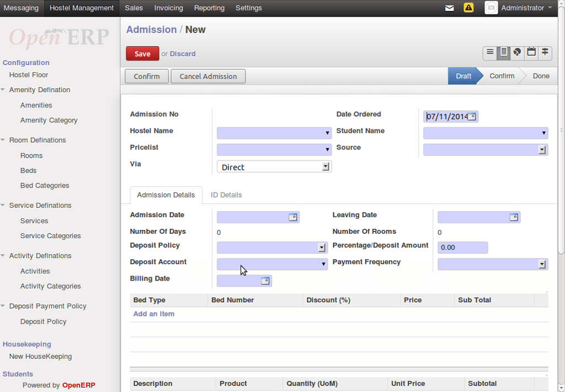Open the Settings menu
The width and height of the screenshot is (565, 392).
[249, 8]
